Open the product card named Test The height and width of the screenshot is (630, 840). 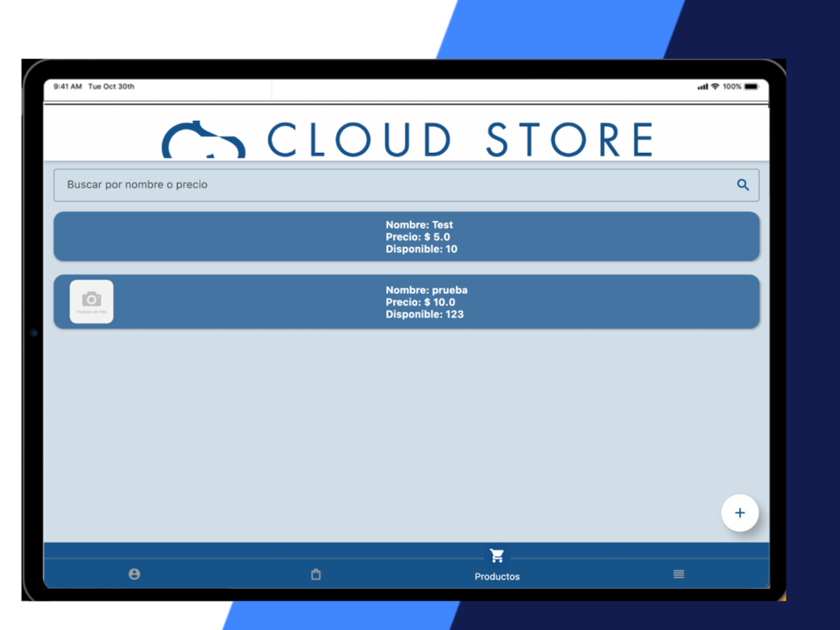coord(406,236)
